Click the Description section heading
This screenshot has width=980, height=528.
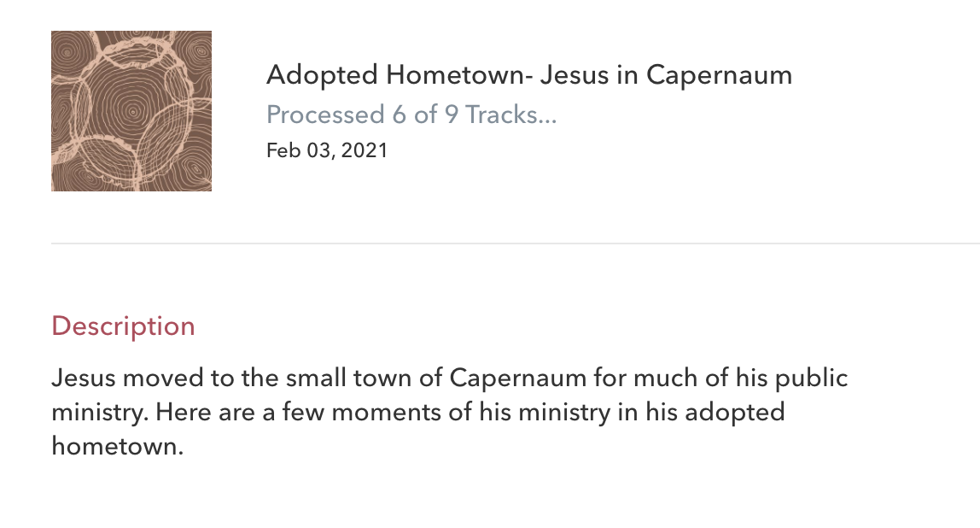(x=123, y=326)
